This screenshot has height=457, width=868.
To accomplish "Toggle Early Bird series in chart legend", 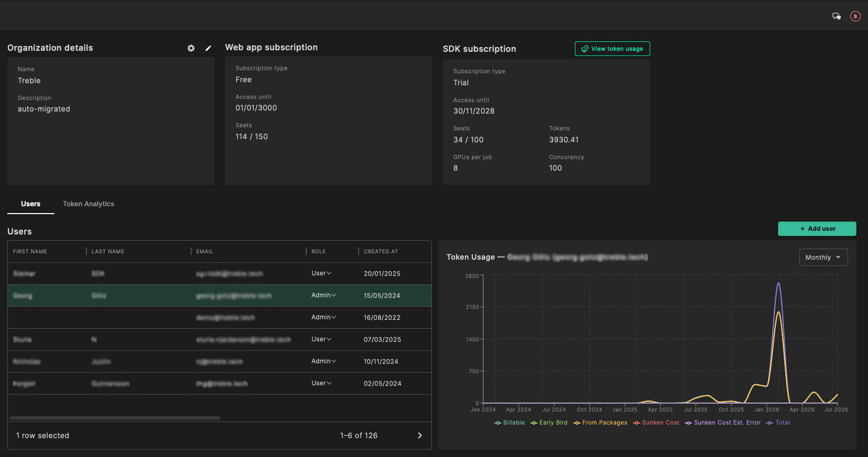I will 549,423.
